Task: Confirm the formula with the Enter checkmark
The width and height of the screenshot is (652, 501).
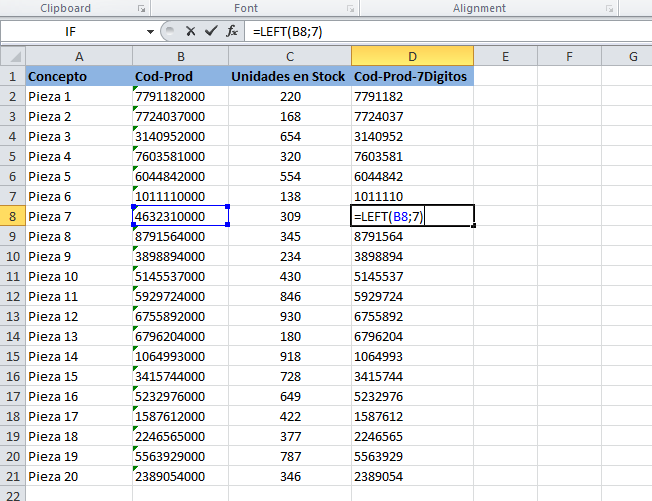Action: click(x=211, y=31)
